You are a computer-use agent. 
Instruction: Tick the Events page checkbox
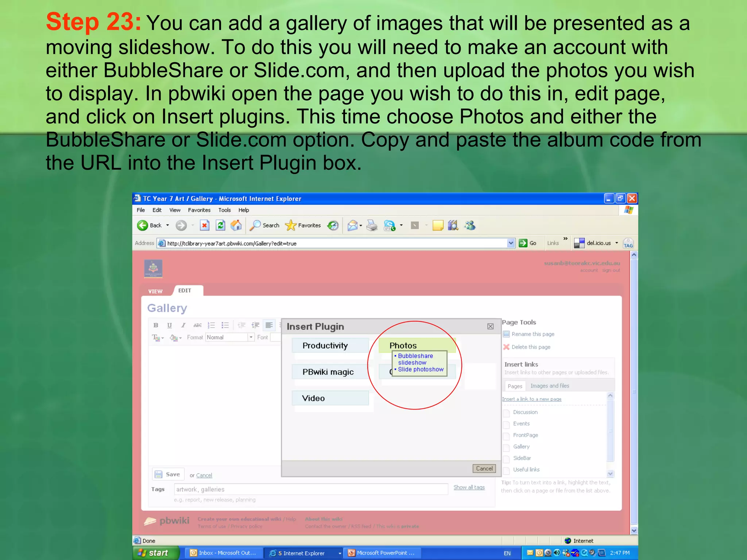click(x=506, y=424)
